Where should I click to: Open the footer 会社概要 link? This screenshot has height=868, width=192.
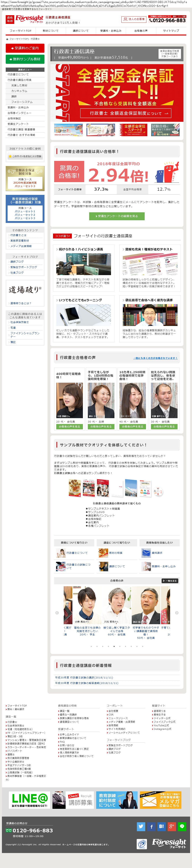[113, 711]
